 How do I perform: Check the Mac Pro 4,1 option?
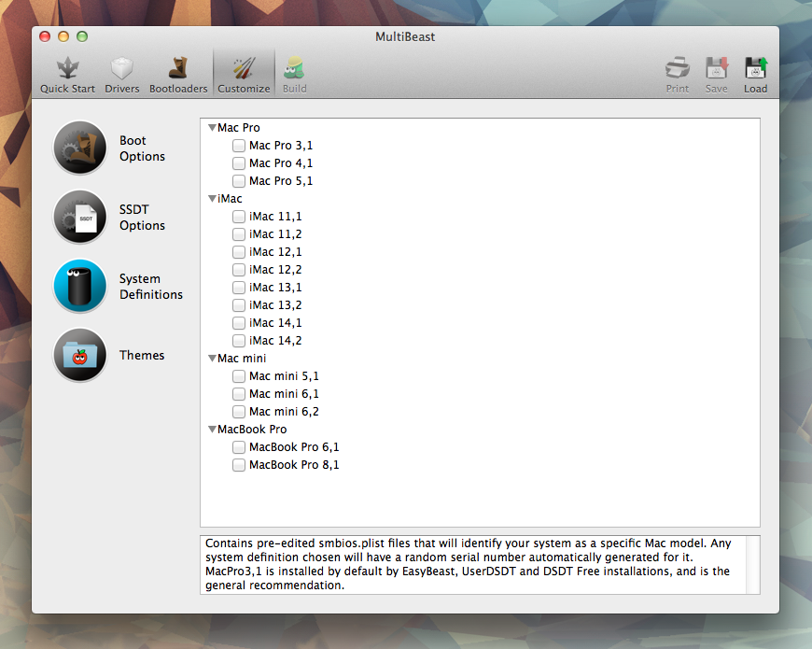click(x=239, y=163)
